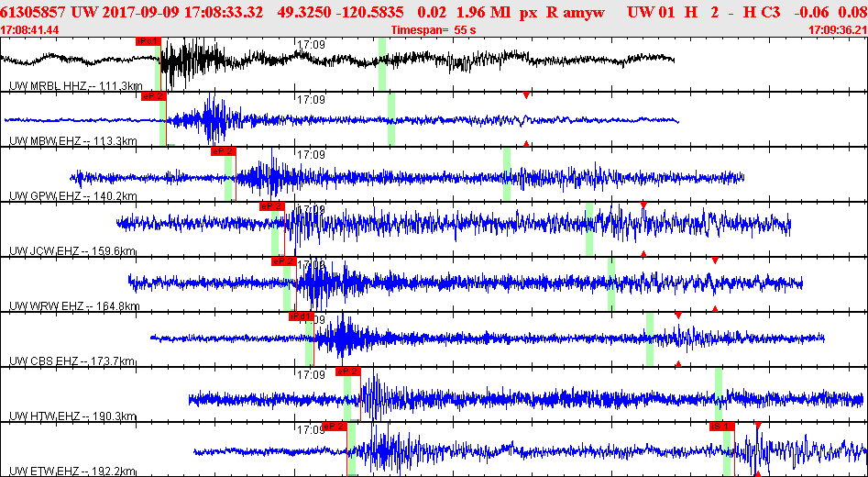
Task: Click the 'UW WRW EHZ -- 164.8km' station label
Action: click(x=74, y=306)
